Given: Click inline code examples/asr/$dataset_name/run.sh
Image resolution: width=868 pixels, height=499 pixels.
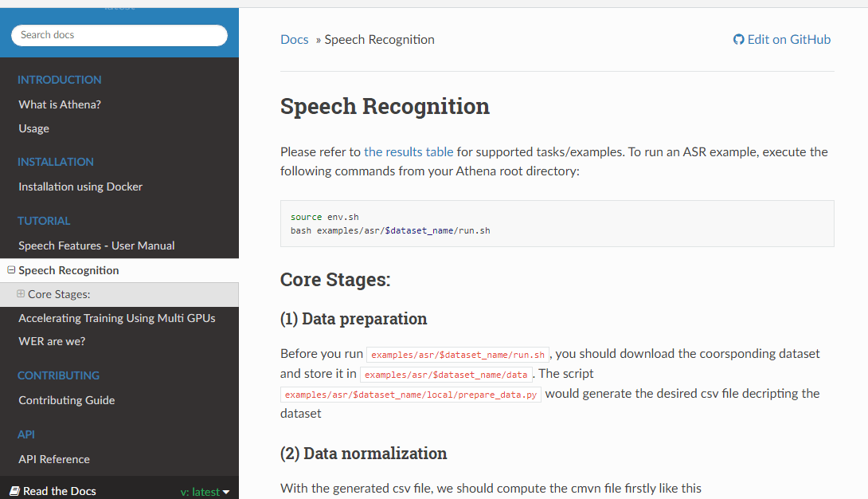Looking at the screenshot, I should (x=458, y=355).
